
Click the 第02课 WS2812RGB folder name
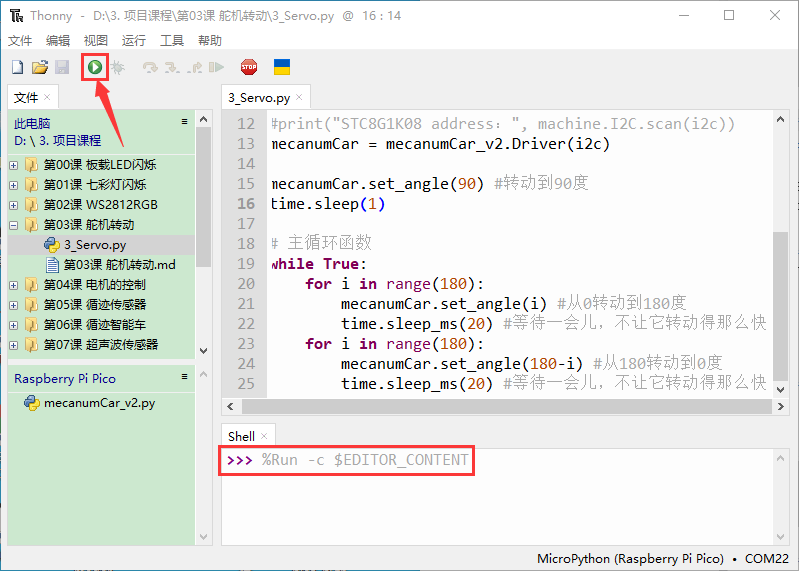point(100,205)
